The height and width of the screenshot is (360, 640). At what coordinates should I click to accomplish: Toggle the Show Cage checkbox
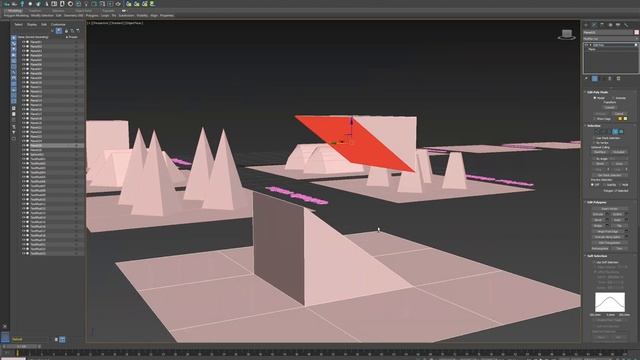pos(595,119)
